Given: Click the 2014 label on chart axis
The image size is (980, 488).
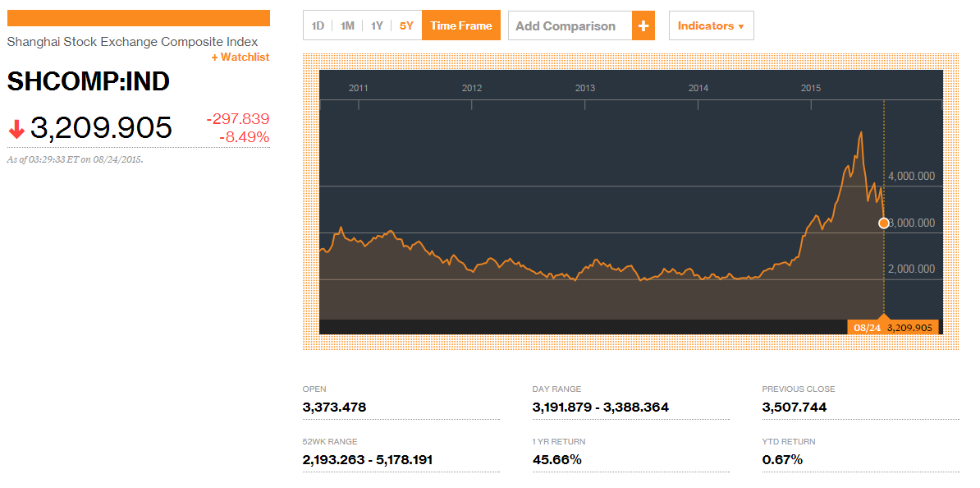Looking at the screenshot, I should (698, 88).
